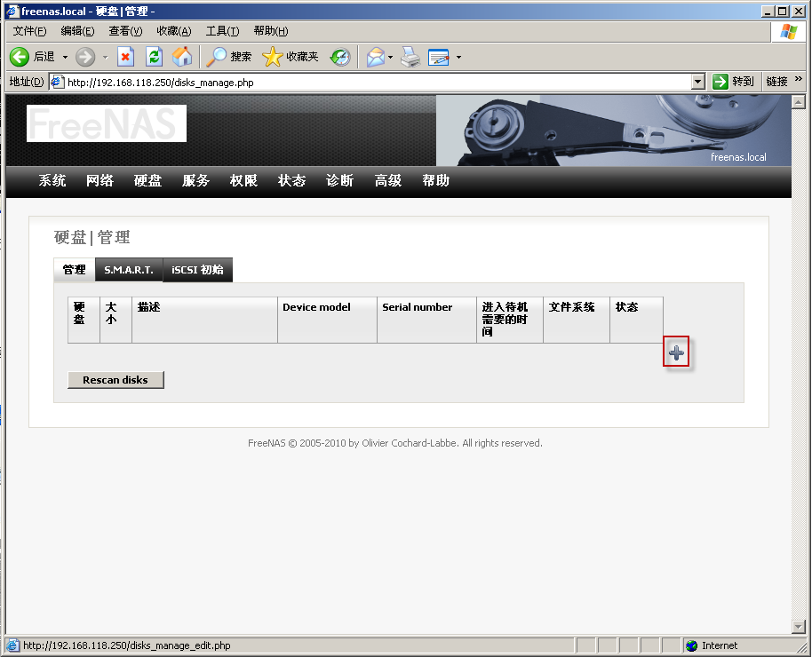Click the Rescan disks button
This screenshot has height=657, width=812.
point(115,380)
